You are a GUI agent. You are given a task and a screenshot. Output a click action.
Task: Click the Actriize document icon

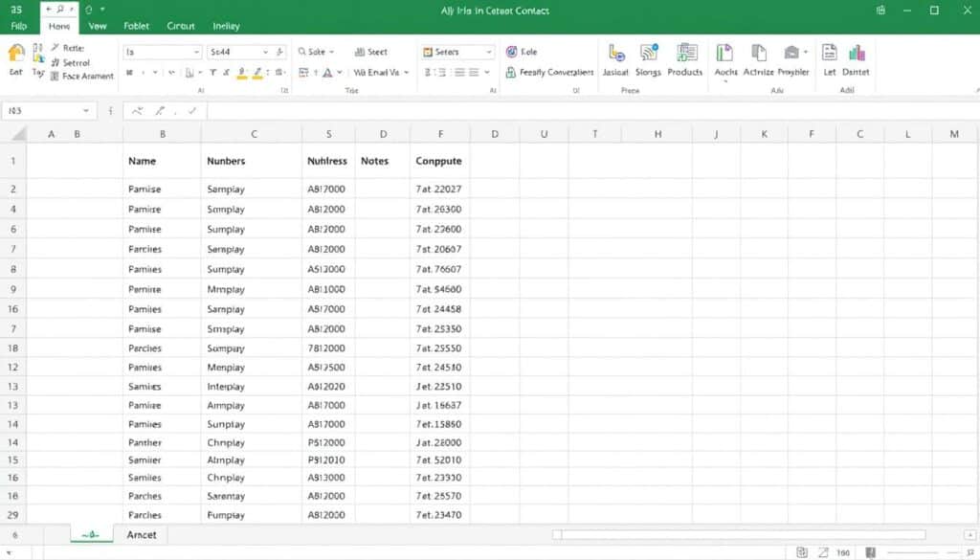758,53
